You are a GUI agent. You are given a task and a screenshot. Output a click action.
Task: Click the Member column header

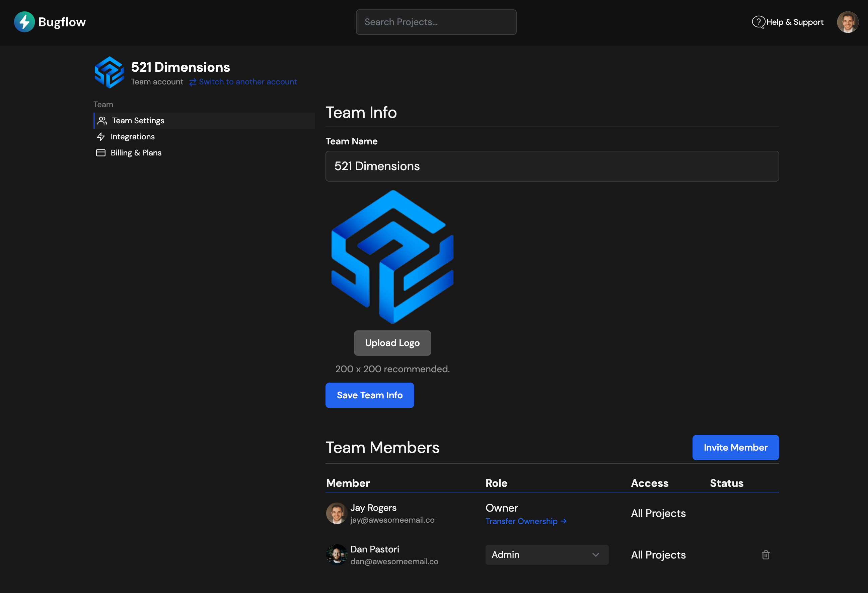(x=348, y=483)
